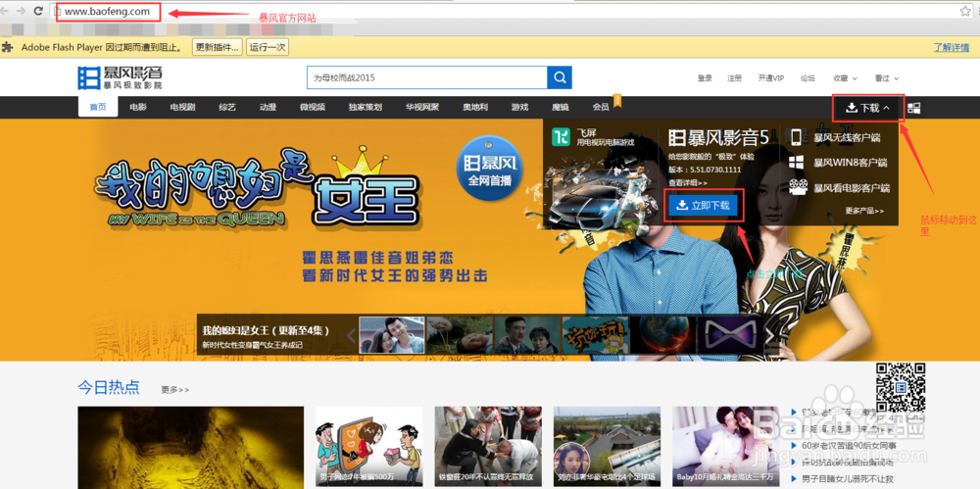Click the 论坛 link
Image resolution: width=980 pixels, height=489 pixels.
[x=808, y=78]
